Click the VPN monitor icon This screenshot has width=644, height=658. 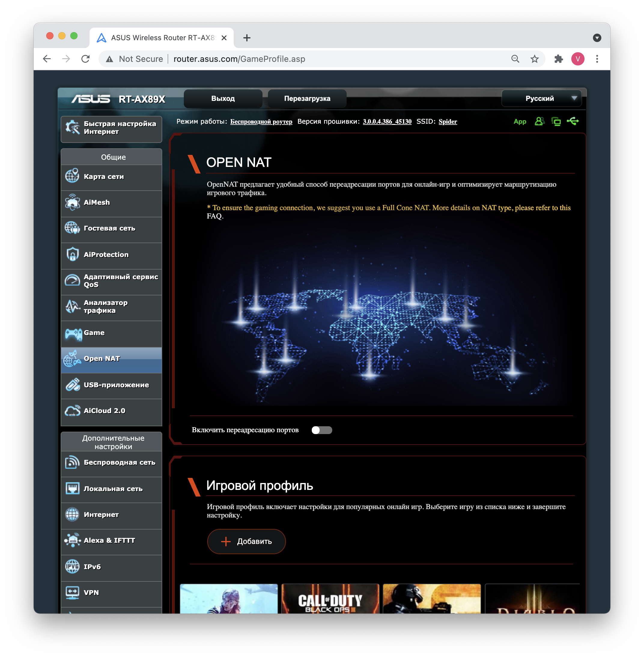(x=72, y=593)
